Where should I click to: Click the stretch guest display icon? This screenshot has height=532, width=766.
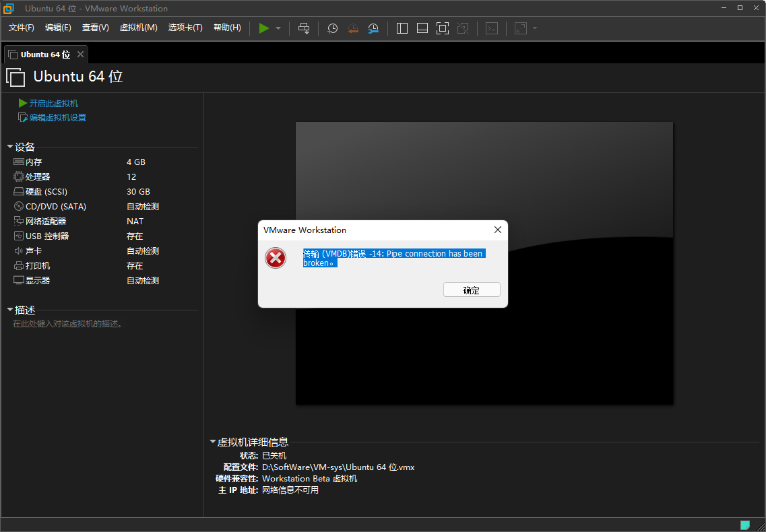click(x=521, y=28)
